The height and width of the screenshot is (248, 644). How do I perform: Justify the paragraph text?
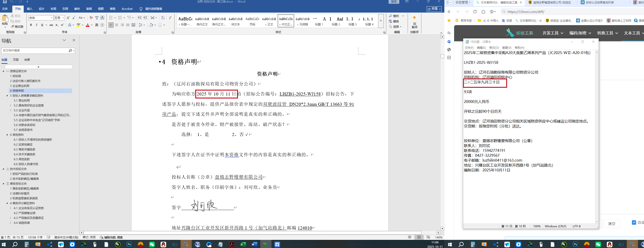click(128, 25)
